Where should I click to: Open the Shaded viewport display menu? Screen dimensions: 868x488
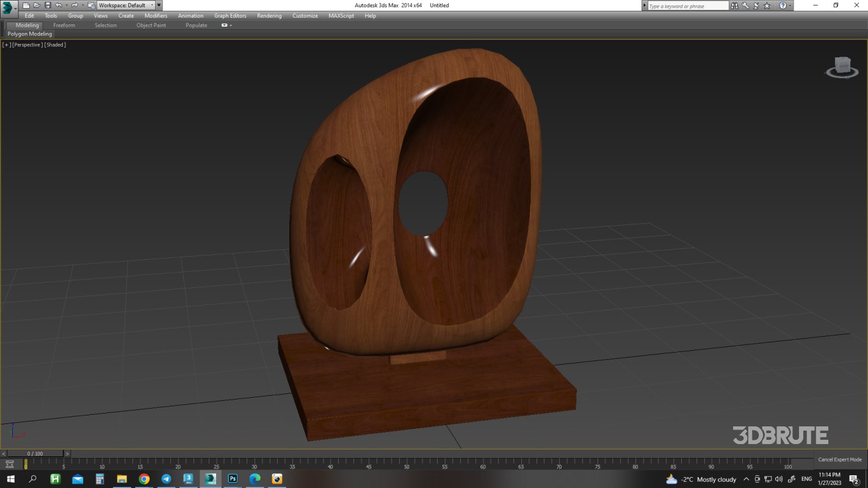(x=55, y=45)
